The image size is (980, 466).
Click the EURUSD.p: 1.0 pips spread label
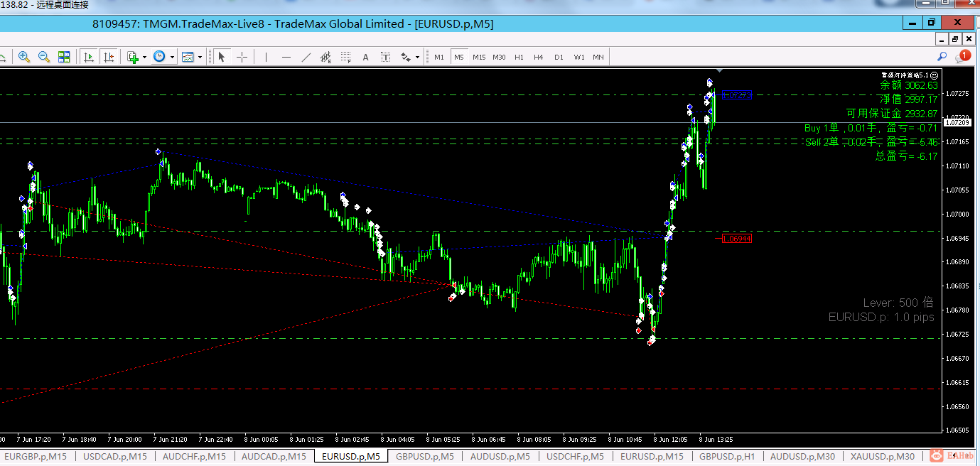pos(881,318)
